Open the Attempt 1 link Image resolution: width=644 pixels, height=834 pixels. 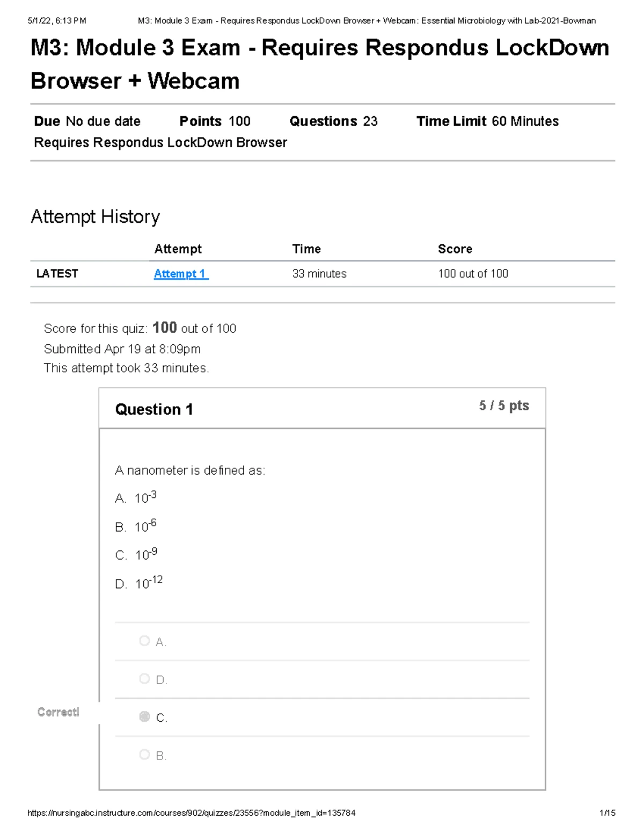coord(180,274)
